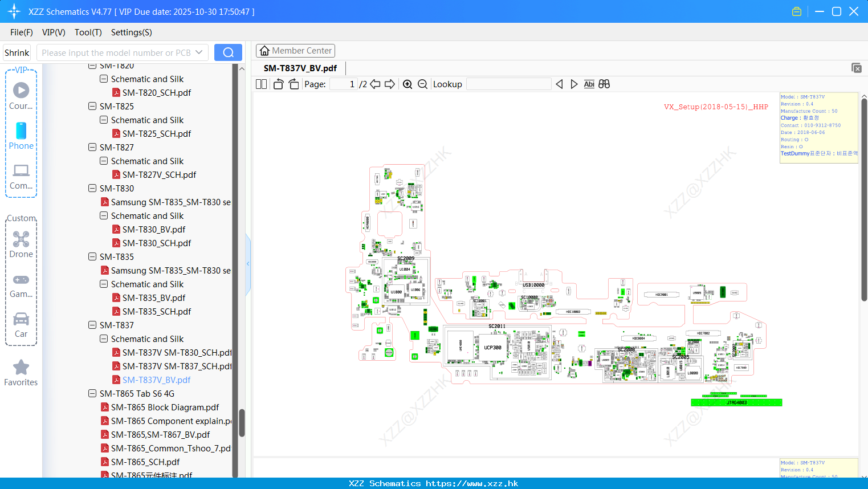Click the JTAG4003 green component on board
Viewport: 868px width, 489px height.
click(736, 402)
